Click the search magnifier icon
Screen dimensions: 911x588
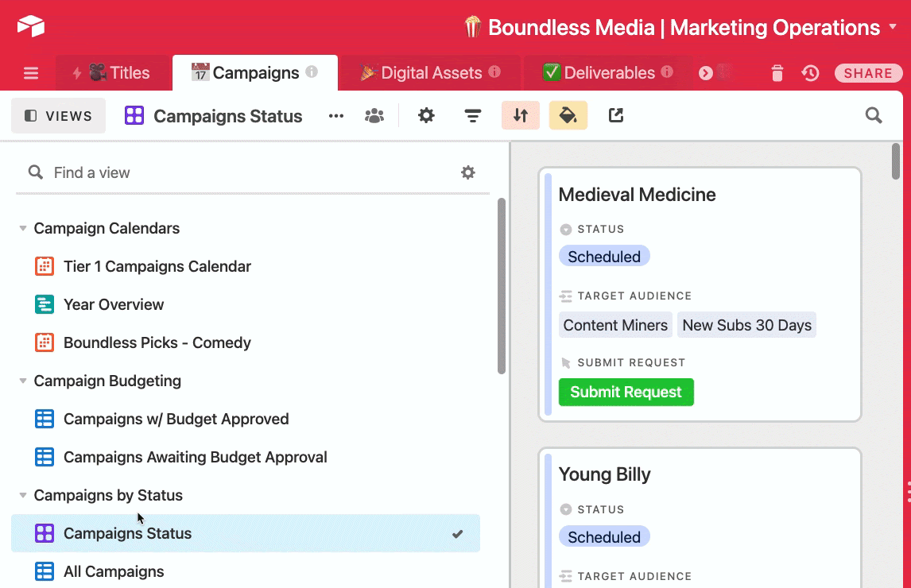click(874, 116)
